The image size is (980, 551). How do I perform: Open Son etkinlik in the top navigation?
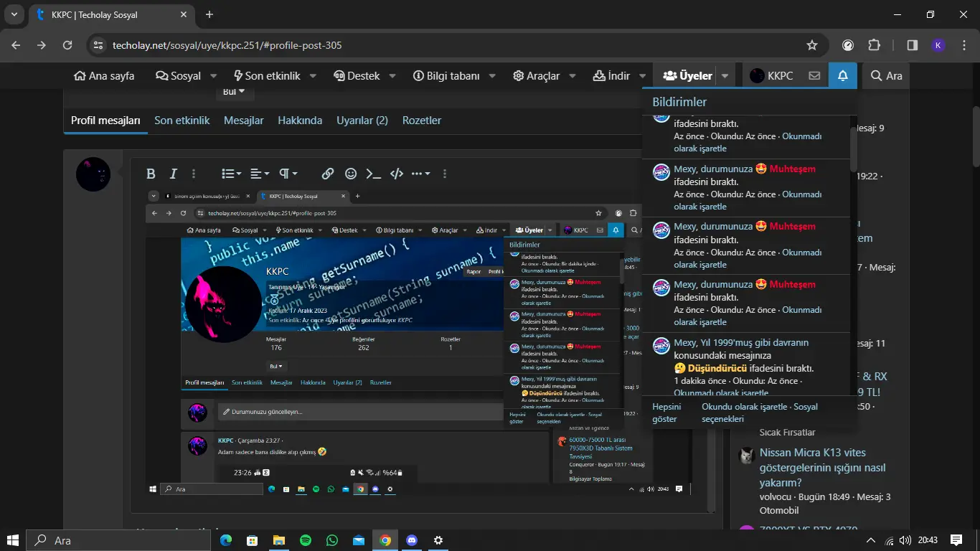(x=267, y=75)
